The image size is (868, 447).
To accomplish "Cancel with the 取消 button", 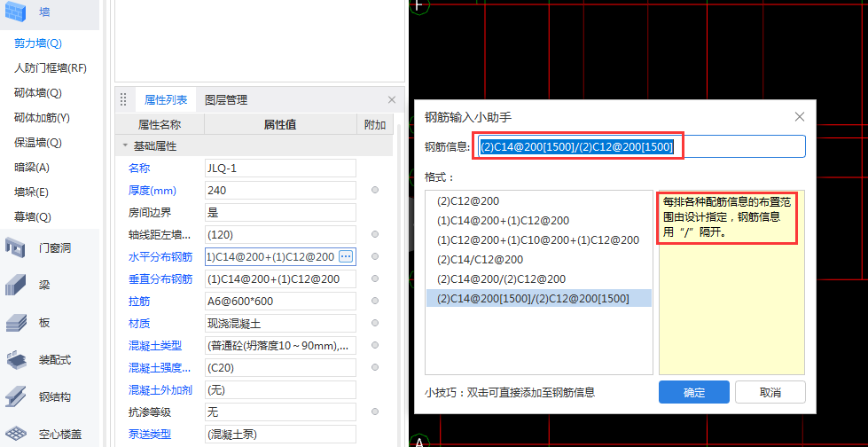I will tap(770, 392).
